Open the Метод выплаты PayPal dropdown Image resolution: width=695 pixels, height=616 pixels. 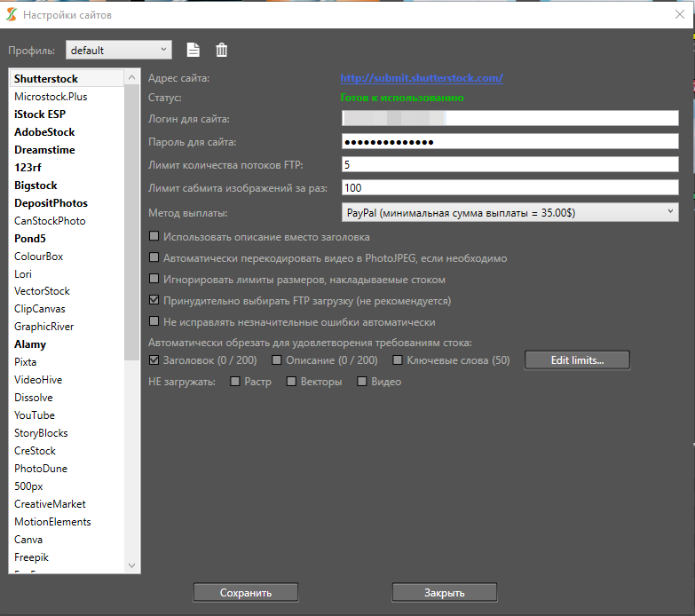(x=509, y=213)
